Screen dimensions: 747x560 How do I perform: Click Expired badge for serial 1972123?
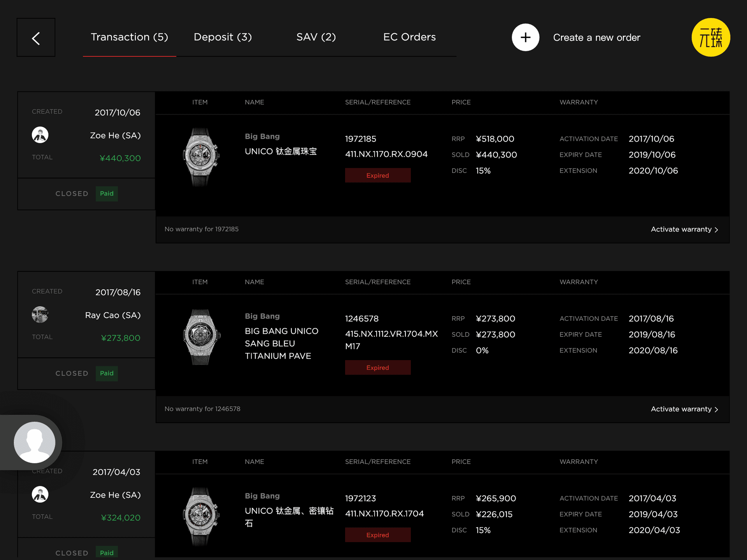[377, 535]
